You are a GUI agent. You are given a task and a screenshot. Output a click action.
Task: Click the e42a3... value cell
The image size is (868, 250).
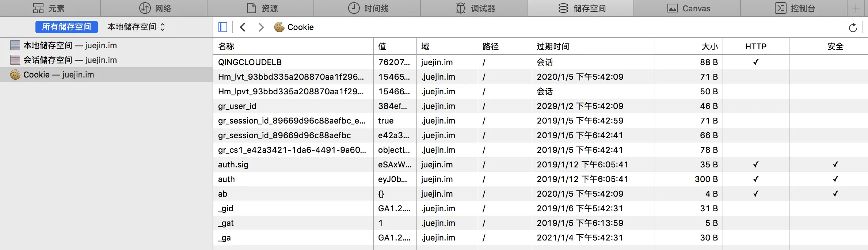[x=393, y=135]
